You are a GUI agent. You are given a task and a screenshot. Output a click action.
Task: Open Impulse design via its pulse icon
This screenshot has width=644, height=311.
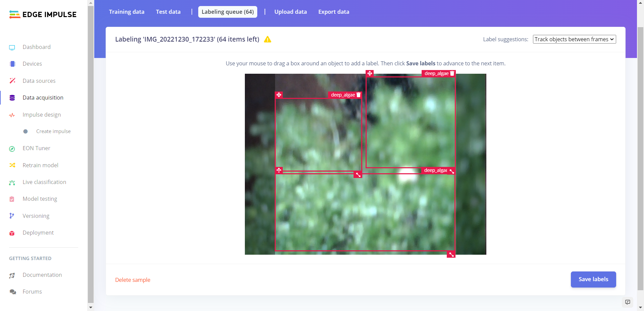[12, 115]
